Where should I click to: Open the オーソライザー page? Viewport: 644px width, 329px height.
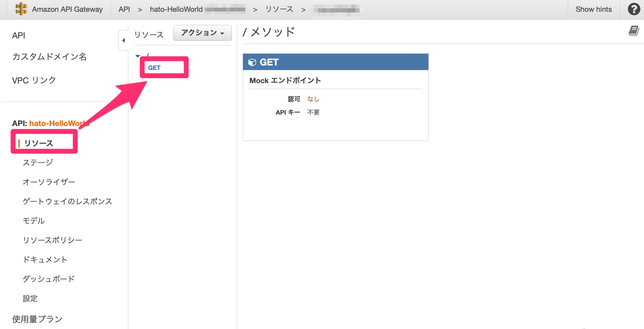49,182
